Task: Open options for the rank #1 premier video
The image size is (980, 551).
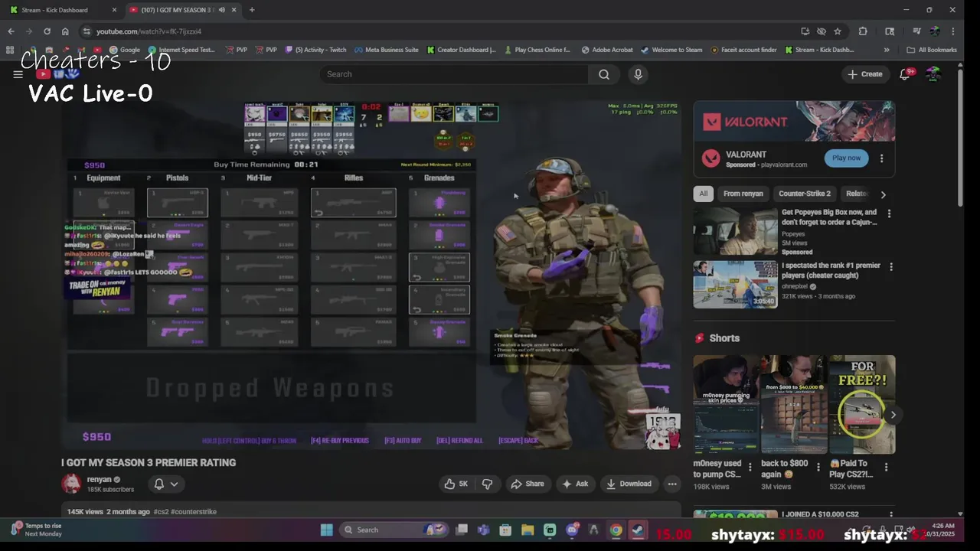Action: tap(890, 267)
